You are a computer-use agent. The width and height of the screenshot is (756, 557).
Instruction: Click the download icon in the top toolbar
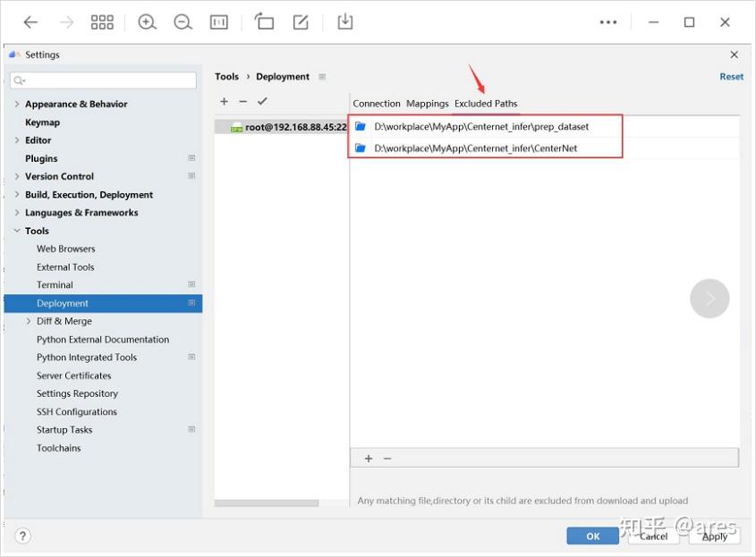[345, 21]
